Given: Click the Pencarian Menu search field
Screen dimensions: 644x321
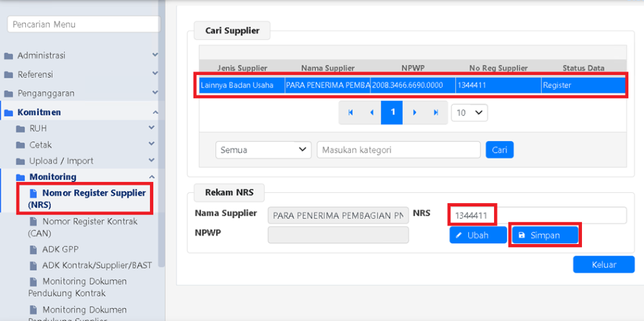Looking at the screenshot, I should [x=83, y=25].
